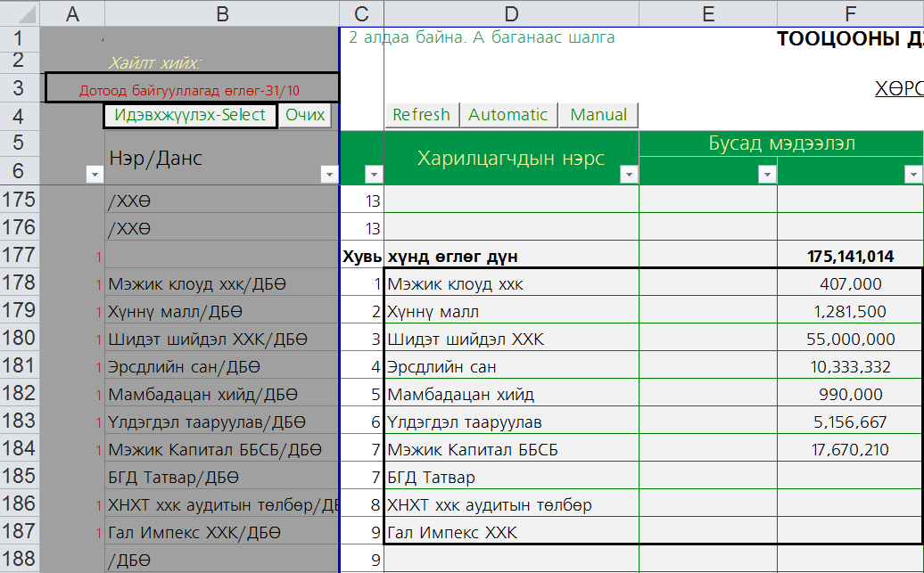Image resolution: width=924 pixels, height=573 pixels.
Task: Select column D header
Action: tap(512, 13)
